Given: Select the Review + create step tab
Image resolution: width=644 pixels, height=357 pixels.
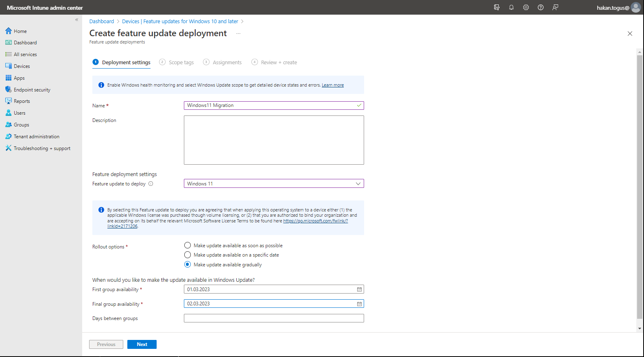Looking at the screenshot, I should pyautogui.click(x=274, y=62).
